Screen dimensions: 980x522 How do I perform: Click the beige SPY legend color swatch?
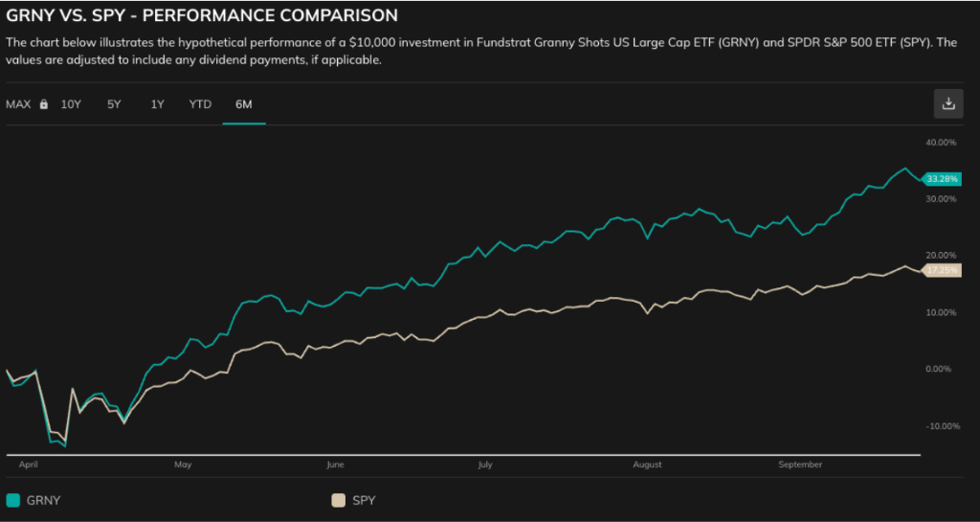[338, 500]
